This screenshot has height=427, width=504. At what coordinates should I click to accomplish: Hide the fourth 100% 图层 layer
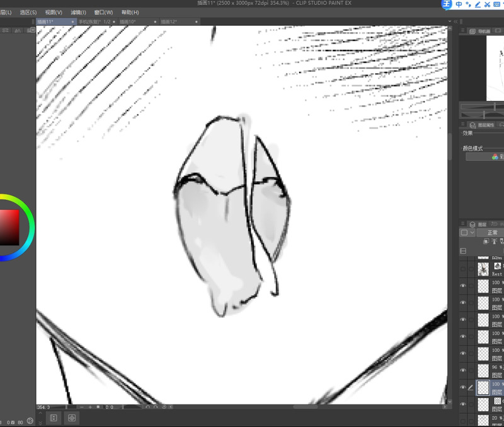463,337
